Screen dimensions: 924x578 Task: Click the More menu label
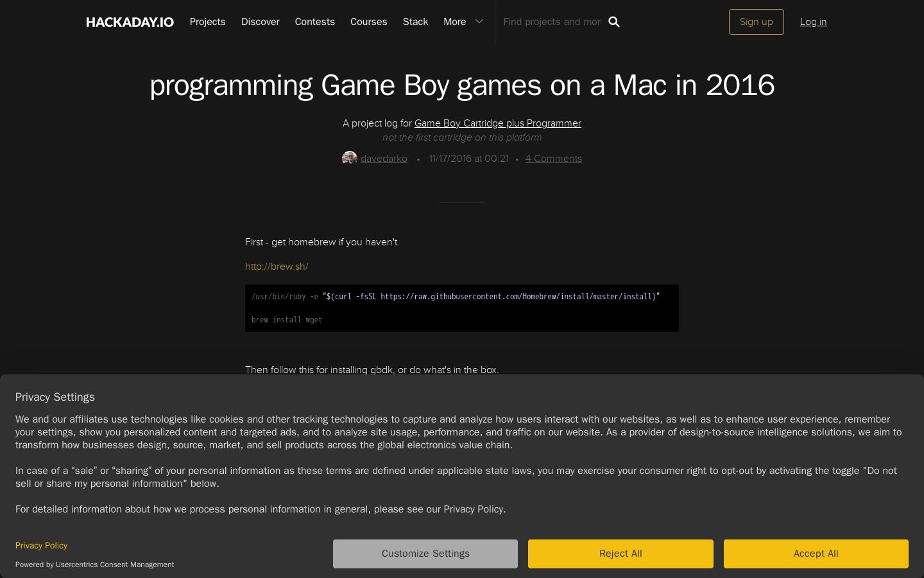pyautogui.click(x=455, y=22)
